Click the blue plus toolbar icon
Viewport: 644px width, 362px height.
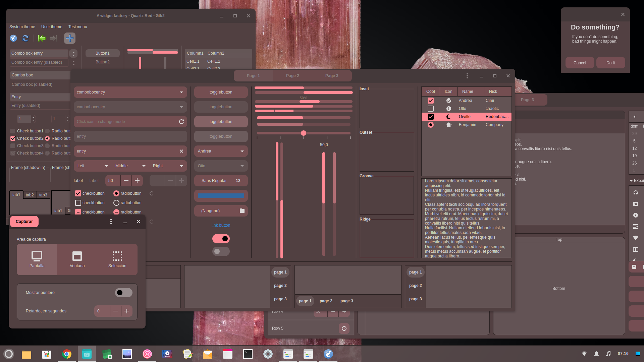click(70, 38)
